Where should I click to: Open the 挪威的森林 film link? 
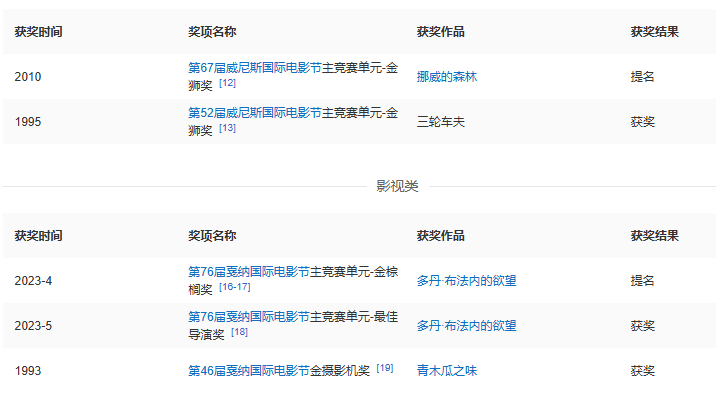click(x=447, y=77)
